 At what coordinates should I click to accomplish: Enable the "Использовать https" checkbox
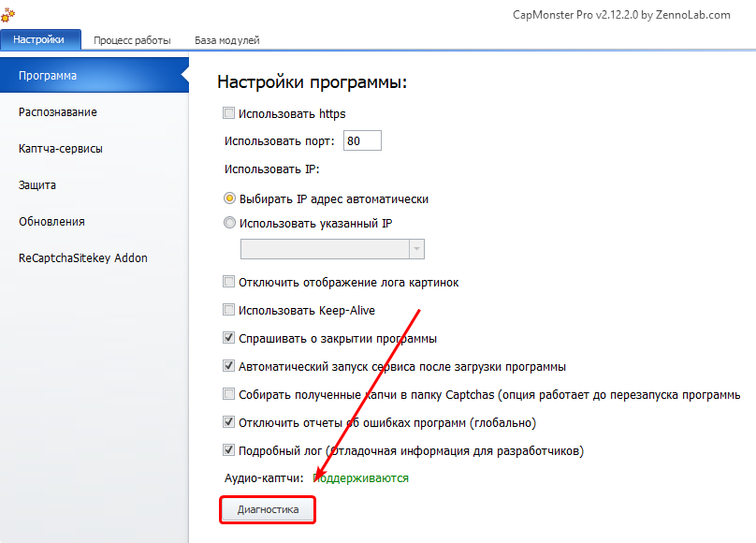[229, 114]
